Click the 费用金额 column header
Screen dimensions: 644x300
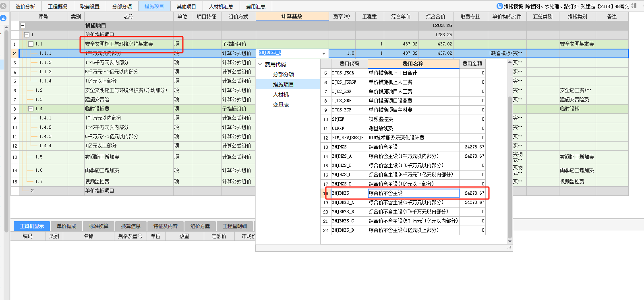coord(472,64)
